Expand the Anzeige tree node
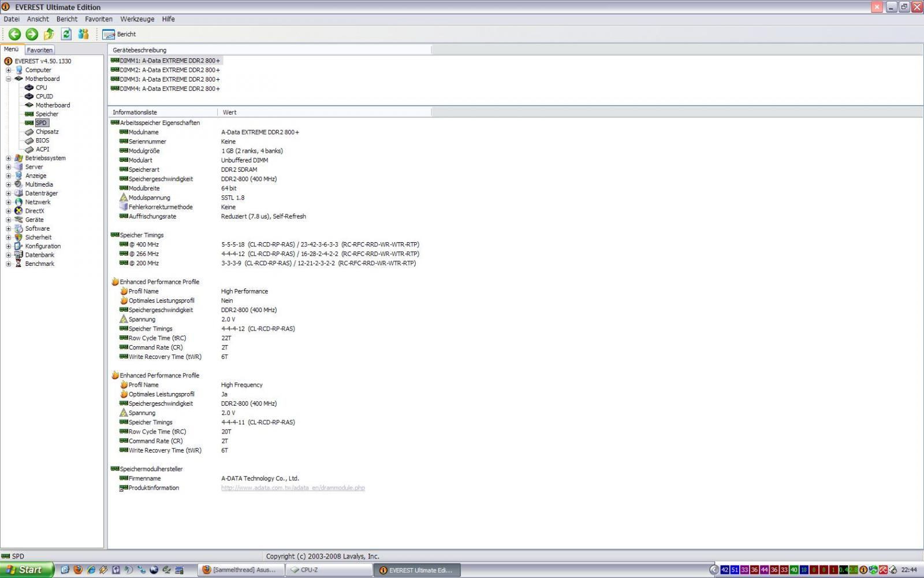Screen dimensions: 924x578 (9, 176)
